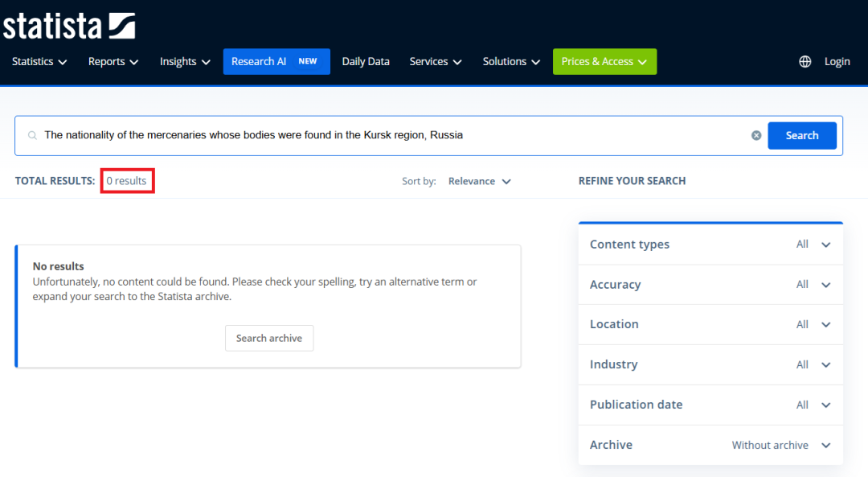Screen dimensions: 868x477
Task: Click the blue Search button
Action: point(801,135)
